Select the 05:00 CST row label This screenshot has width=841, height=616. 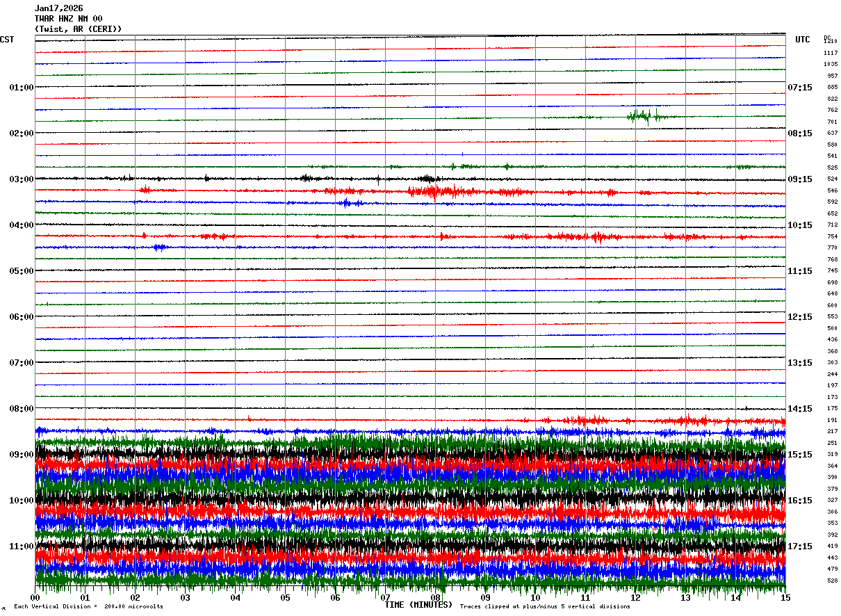pyautogui.click(x=21, y=271)
